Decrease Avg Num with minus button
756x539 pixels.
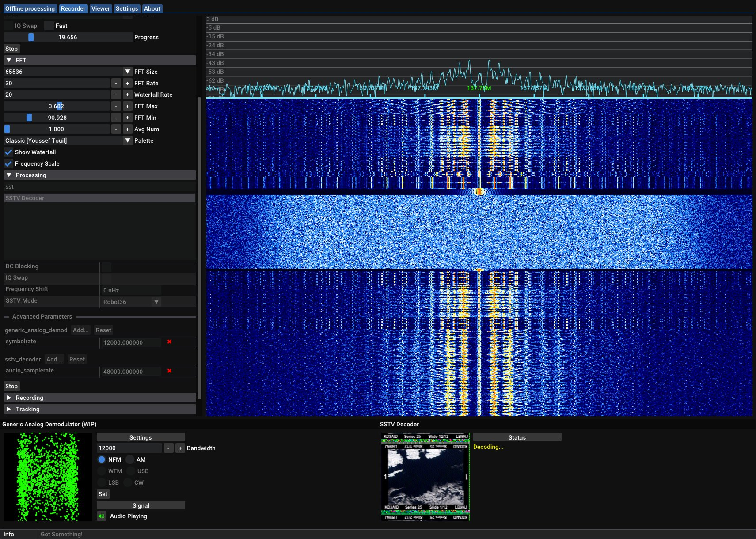click(x=116, y=129)
